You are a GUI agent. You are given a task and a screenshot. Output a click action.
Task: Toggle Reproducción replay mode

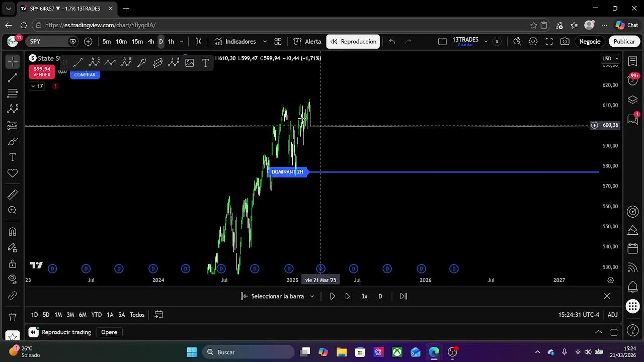[353, 42]
